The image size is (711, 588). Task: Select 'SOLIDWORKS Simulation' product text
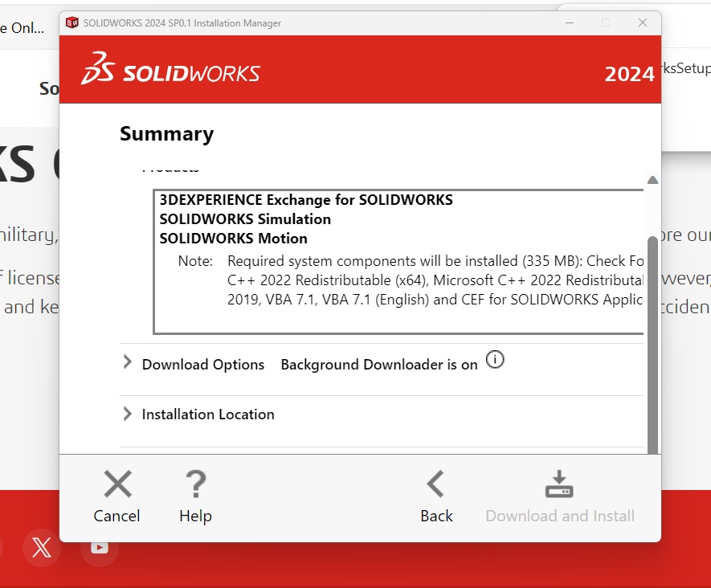coord(245,219)
